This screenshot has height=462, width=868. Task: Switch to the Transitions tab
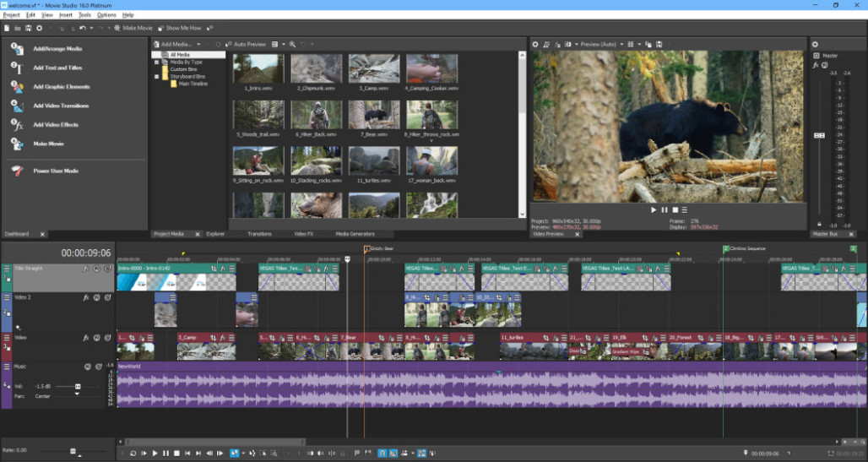pyautogui.click(x=259, y=234)
